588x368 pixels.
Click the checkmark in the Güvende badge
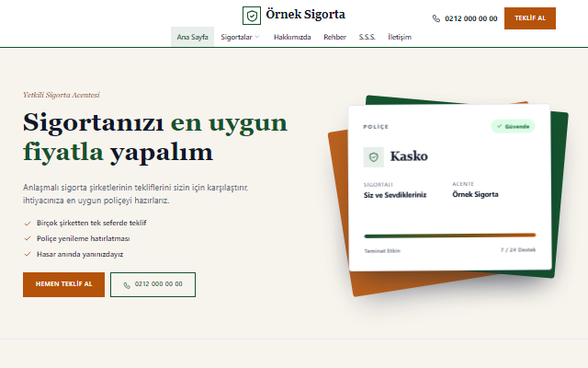tap(500, 126)
